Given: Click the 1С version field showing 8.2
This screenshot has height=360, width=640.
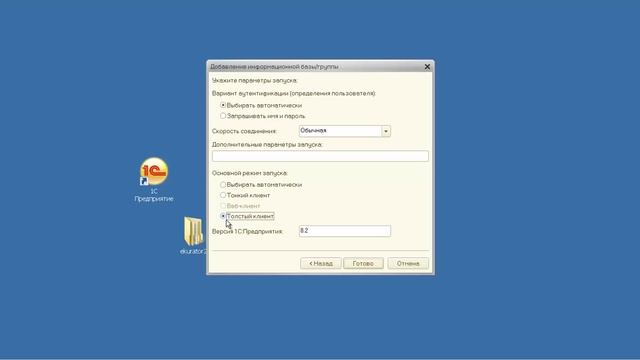Looking at the screenshot, I should (345, 231).
